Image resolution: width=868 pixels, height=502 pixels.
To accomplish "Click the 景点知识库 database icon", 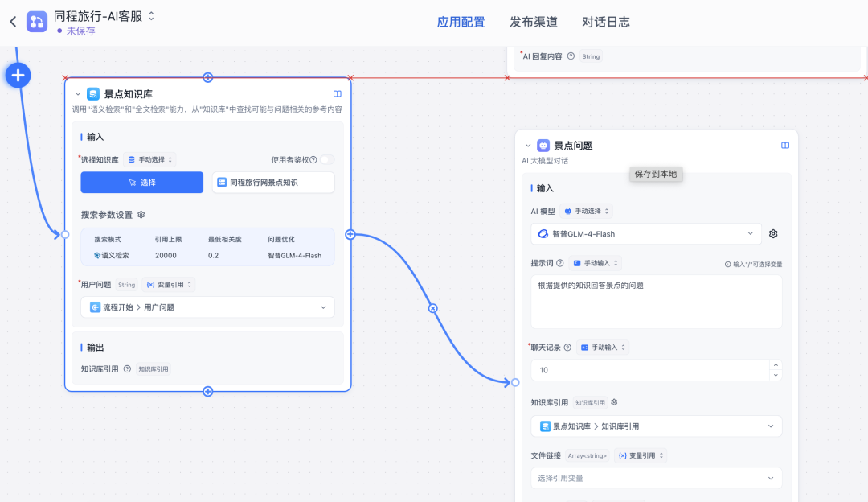I will (x=93, y=93).
